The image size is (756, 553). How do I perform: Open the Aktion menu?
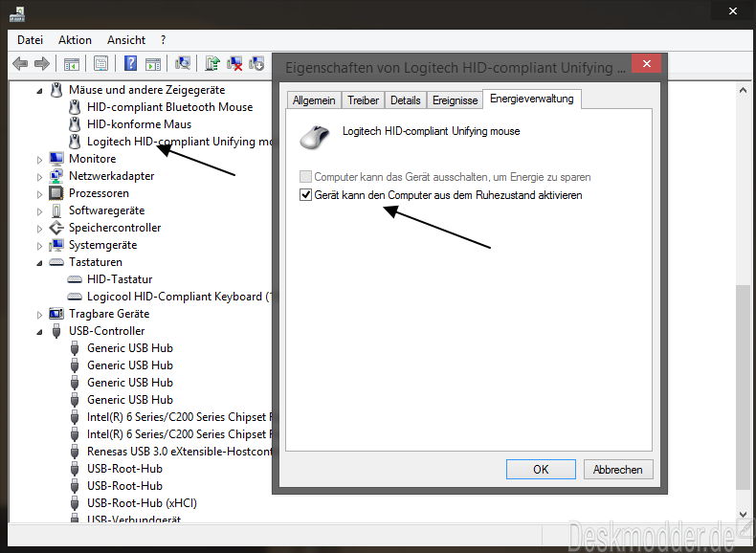[75, 40]
